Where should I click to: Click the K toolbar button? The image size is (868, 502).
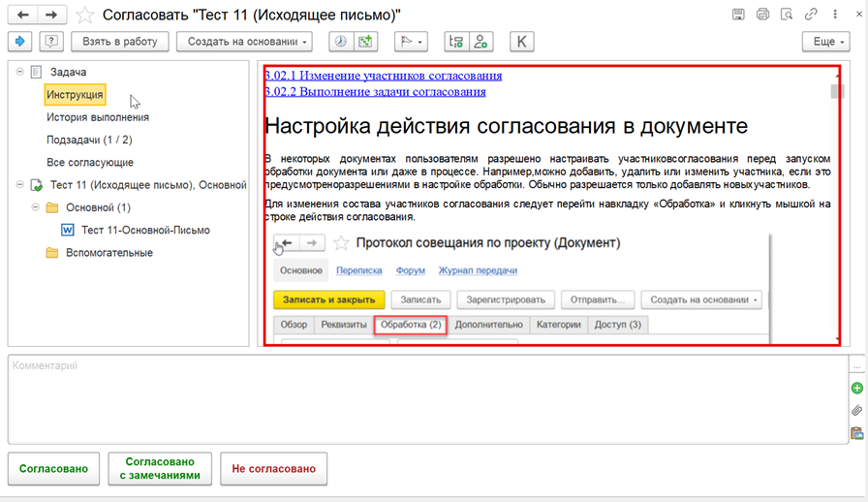521,42
